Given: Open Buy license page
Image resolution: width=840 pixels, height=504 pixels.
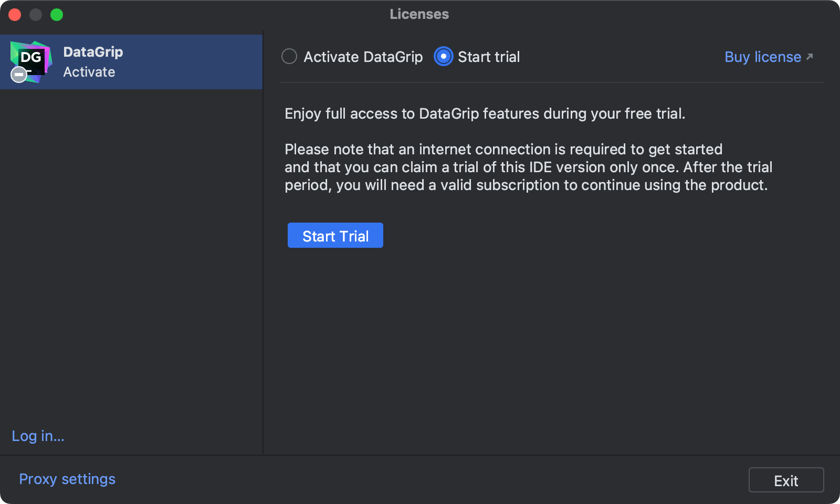Looking at the screenshot, I should point(762,57).
